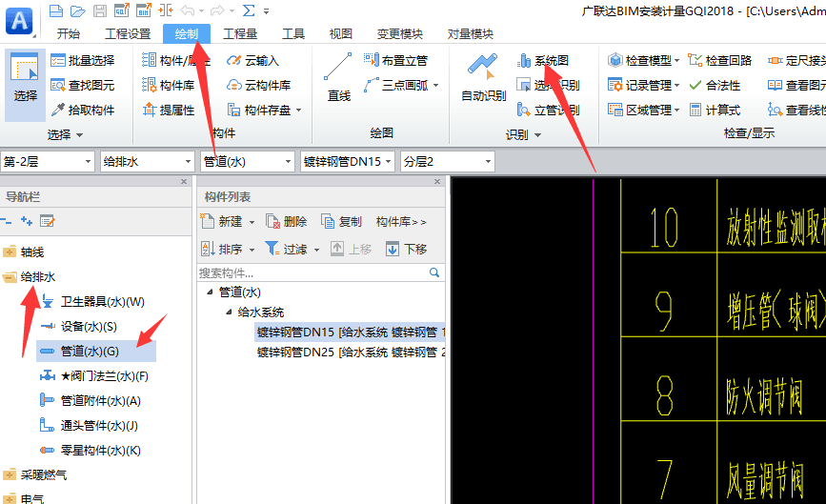Click the navigation bar edit list icon
This screenshot has width=826, height=504.
point(48,222)
